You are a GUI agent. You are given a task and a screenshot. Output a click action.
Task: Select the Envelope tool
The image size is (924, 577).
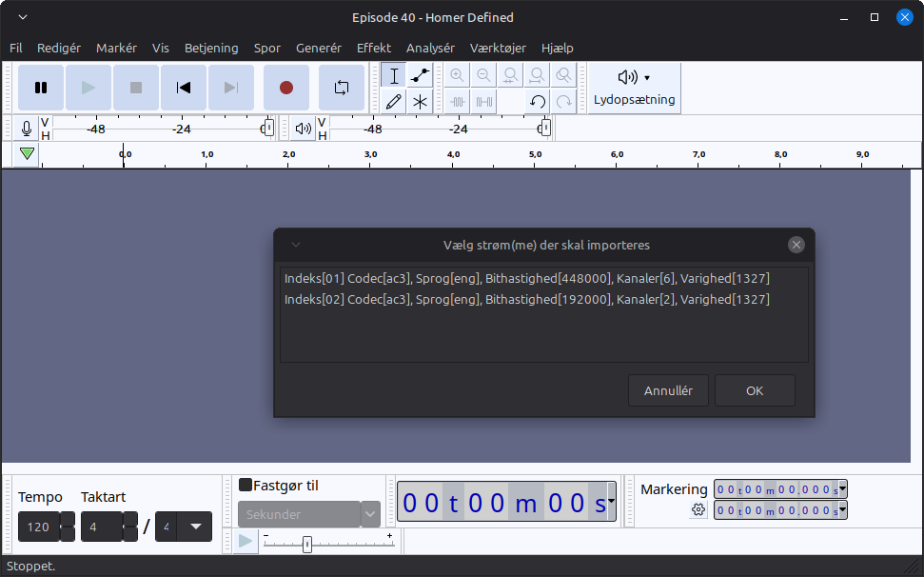pyautogui.click(x=420, y=76)
